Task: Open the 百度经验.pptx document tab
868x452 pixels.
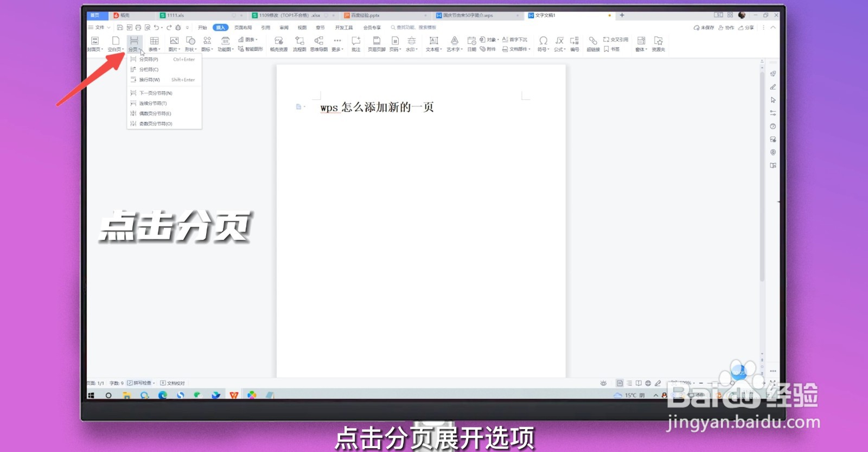Action: (385, 15)
